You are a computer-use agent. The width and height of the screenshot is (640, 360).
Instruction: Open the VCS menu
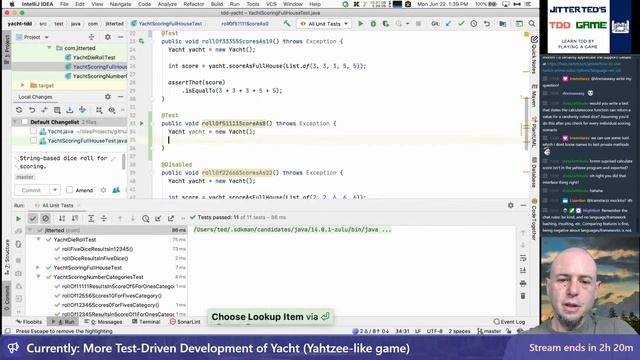click(x=271, y=4)
